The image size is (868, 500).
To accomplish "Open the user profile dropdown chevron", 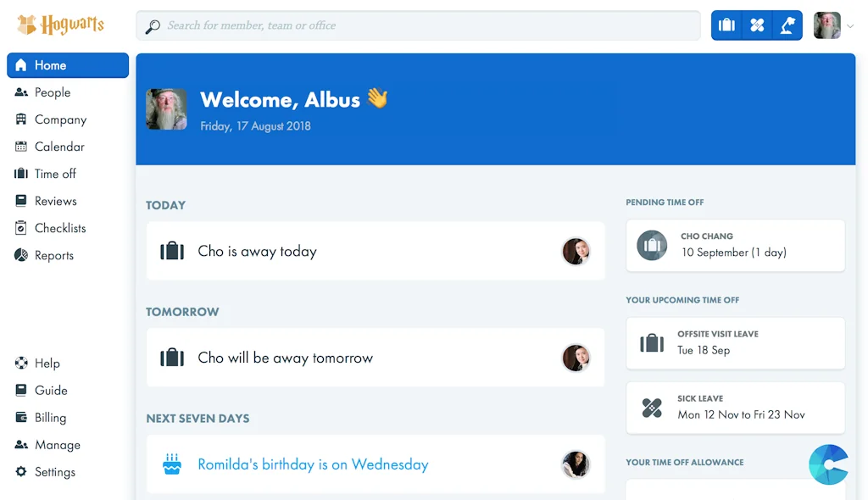I will pyautogui.click(x=850, y=26).
